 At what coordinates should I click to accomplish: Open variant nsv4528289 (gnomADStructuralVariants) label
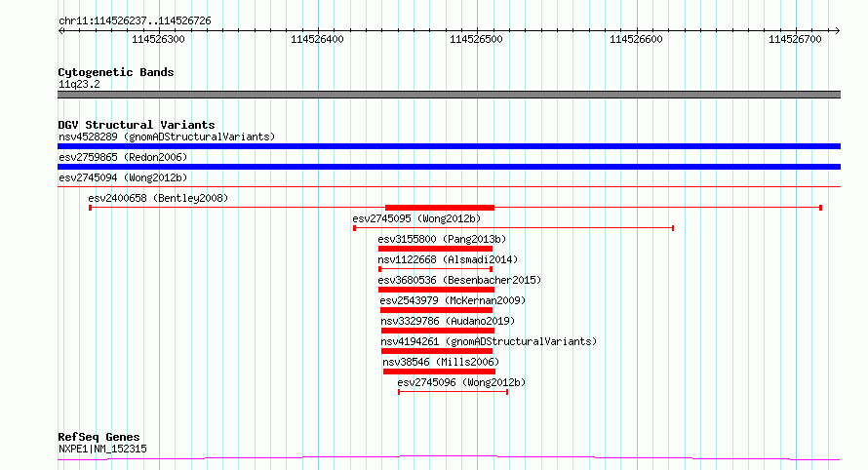(167, 137)
